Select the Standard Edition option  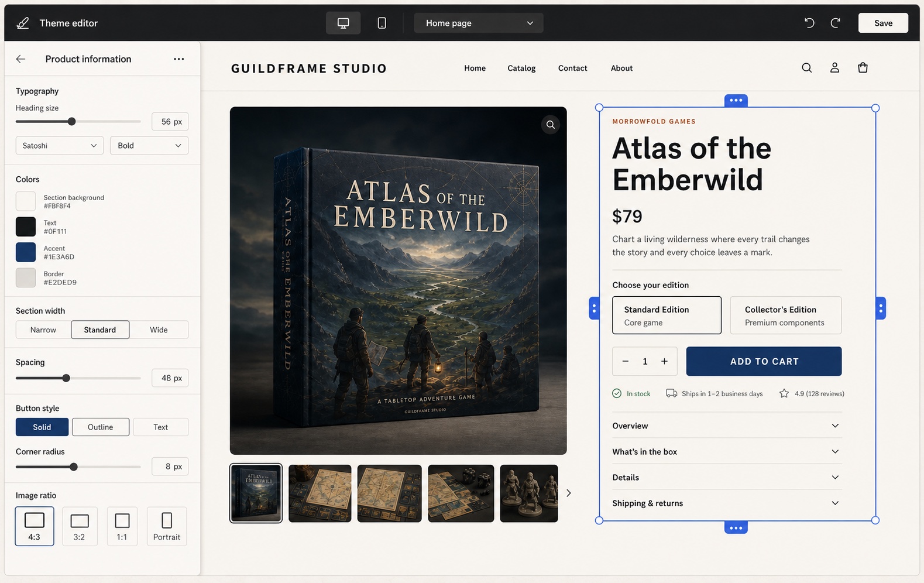pyautogui.click(x=667, y=315)
